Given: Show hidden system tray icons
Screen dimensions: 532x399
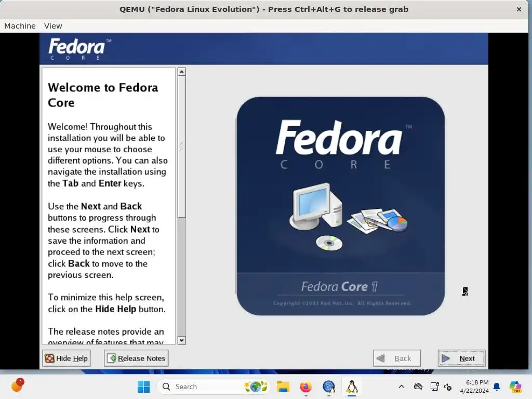Looking at the screenshot, I should pos(402,387).
